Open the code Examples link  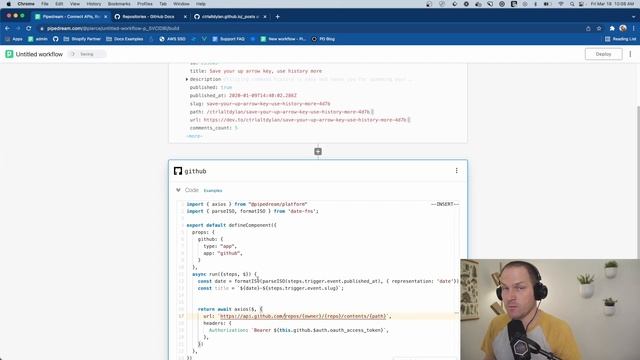click(x=213, y=191)
